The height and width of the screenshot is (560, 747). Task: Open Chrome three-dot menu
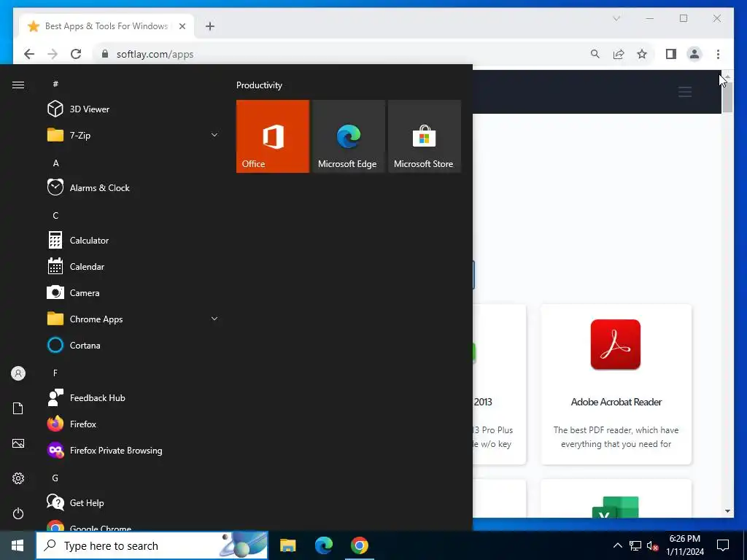(718, 54)
